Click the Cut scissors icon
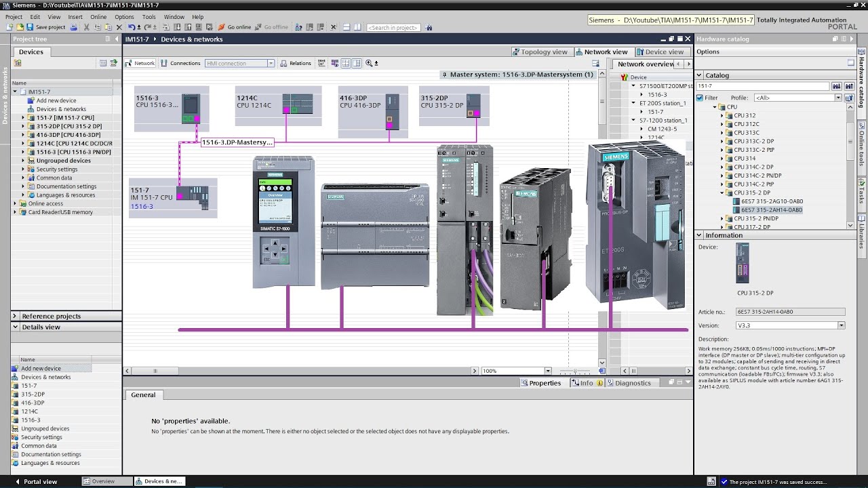The image size is (868, 488). point(87,27)
